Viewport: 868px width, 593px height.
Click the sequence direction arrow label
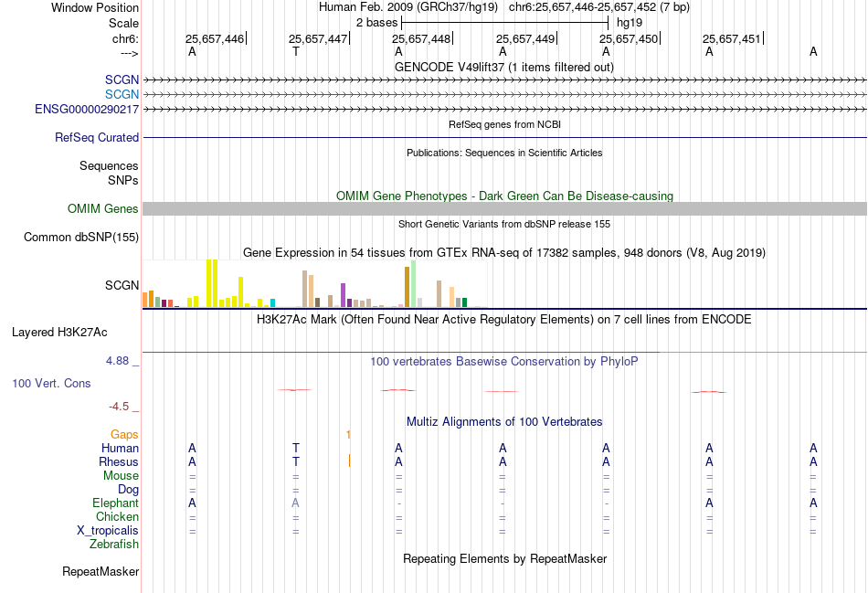130,53
